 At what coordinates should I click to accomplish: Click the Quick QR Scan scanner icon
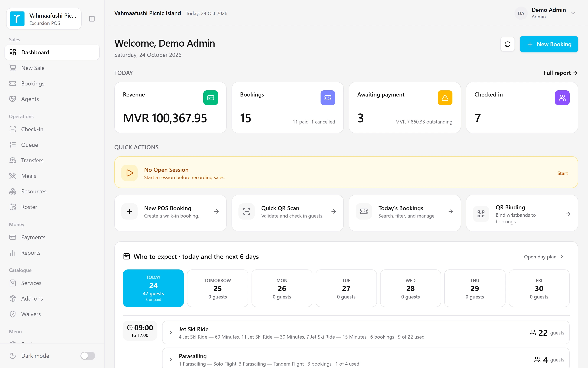[x=247, y=211]
